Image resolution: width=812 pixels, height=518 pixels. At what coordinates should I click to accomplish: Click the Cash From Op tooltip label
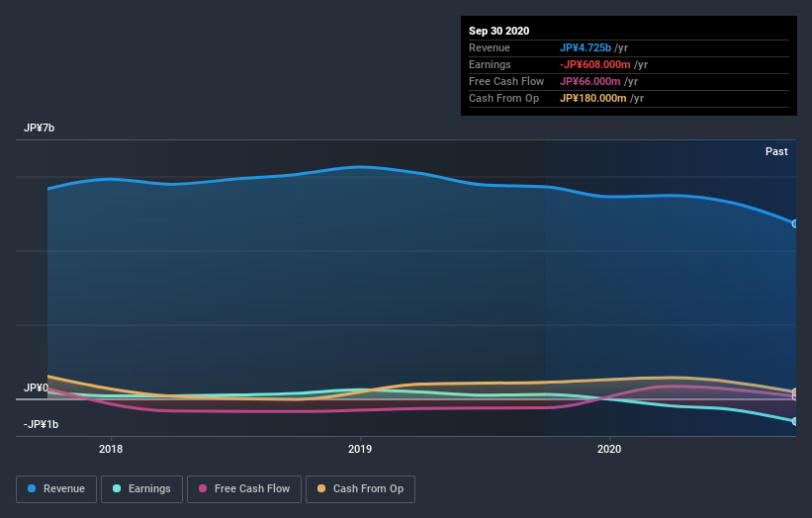503,98
